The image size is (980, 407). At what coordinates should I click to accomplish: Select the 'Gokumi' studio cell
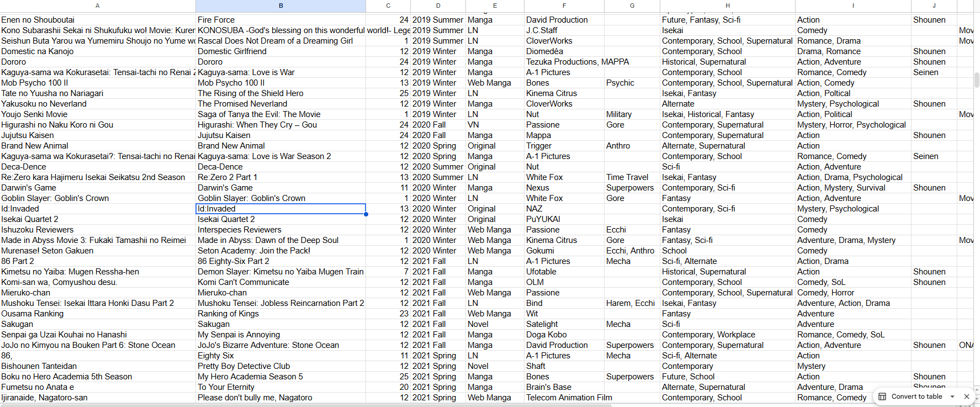coord(564,251)
